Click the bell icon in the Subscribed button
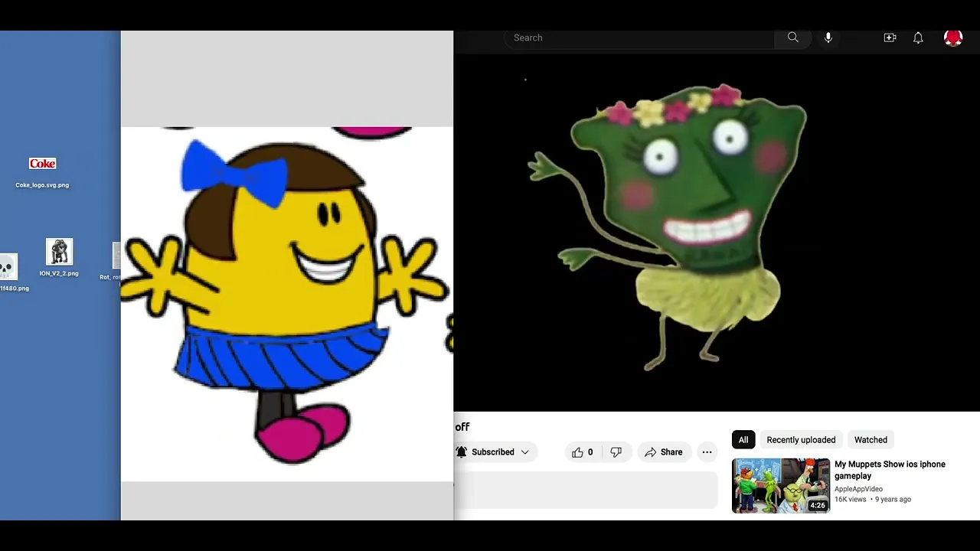This screenshot has width=980, height=551. point(462,452)
